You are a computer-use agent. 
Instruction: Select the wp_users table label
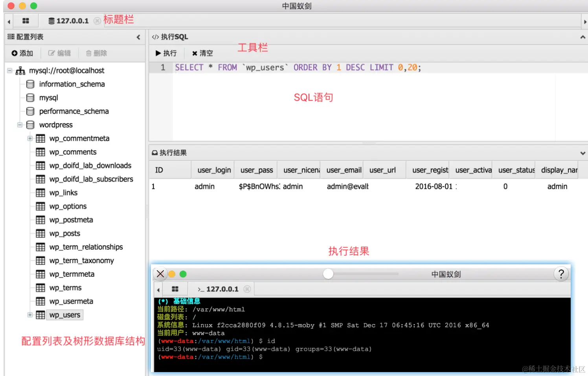tap(65, 315)
